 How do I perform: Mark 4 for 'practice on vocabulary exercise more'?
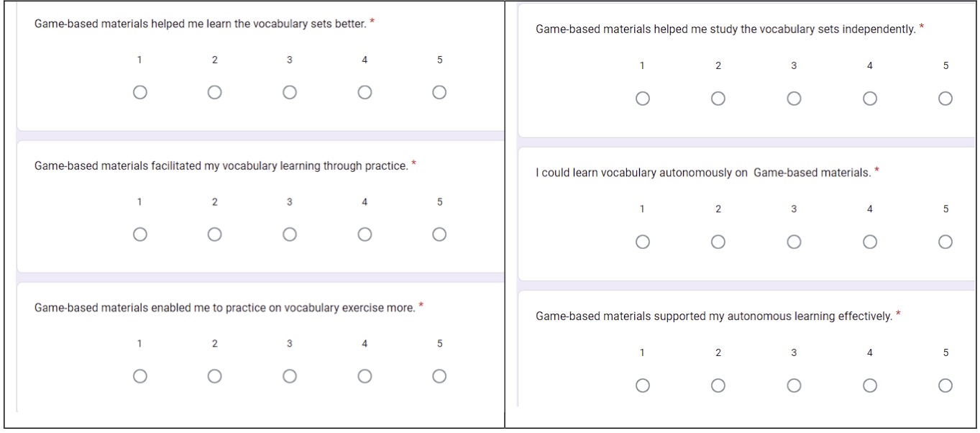365,376
